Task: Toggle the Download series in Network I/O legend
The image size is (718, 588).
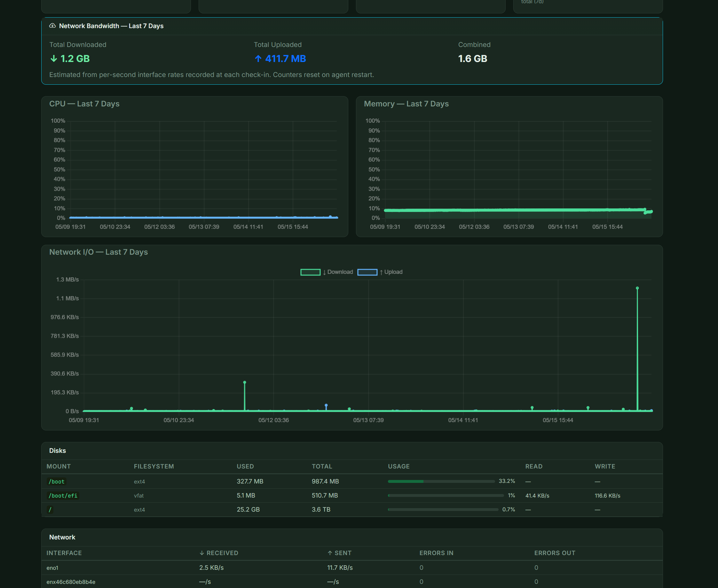Action: click(327, 272)
